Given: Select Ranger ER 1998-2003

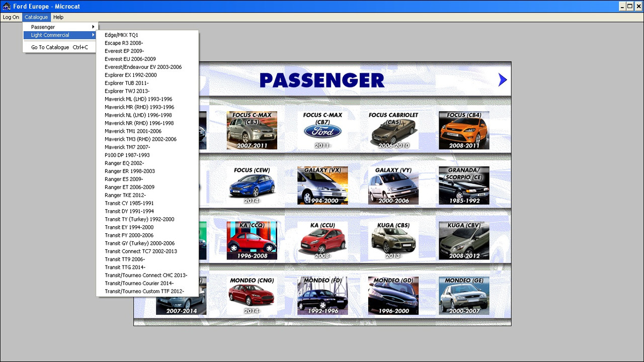Looking at the screenshot, I should [147, 171].
